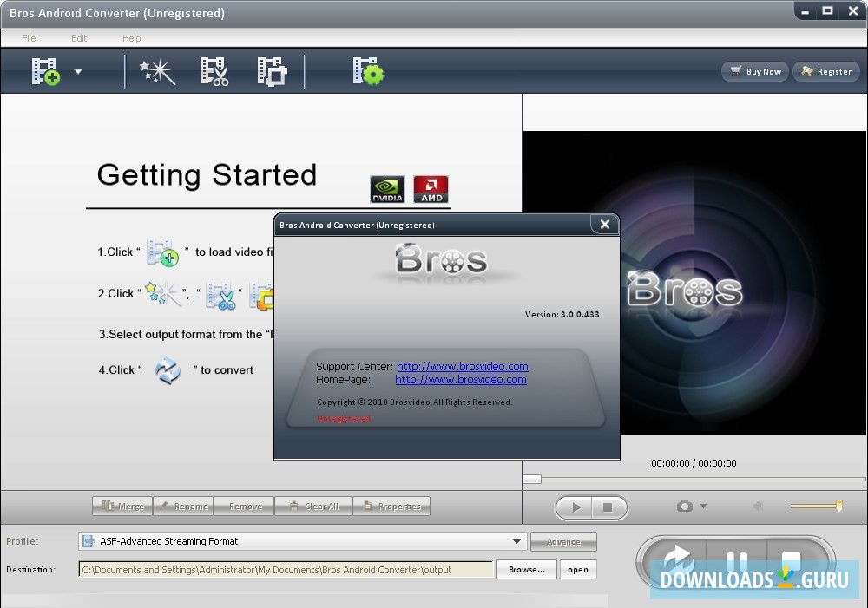This screenshot has height=608, width=868.
Task: Open Preferences with gear film icon
Action: 368,71
